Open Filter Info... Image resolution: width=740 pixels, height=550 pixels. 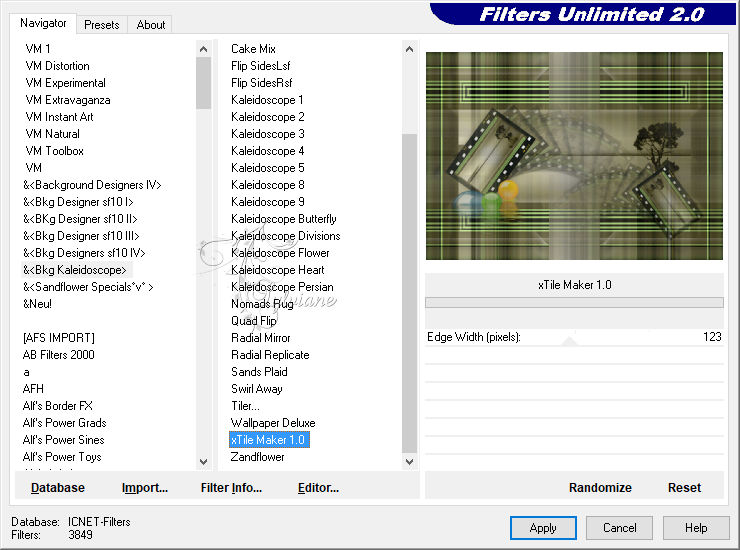coord(231,488)
